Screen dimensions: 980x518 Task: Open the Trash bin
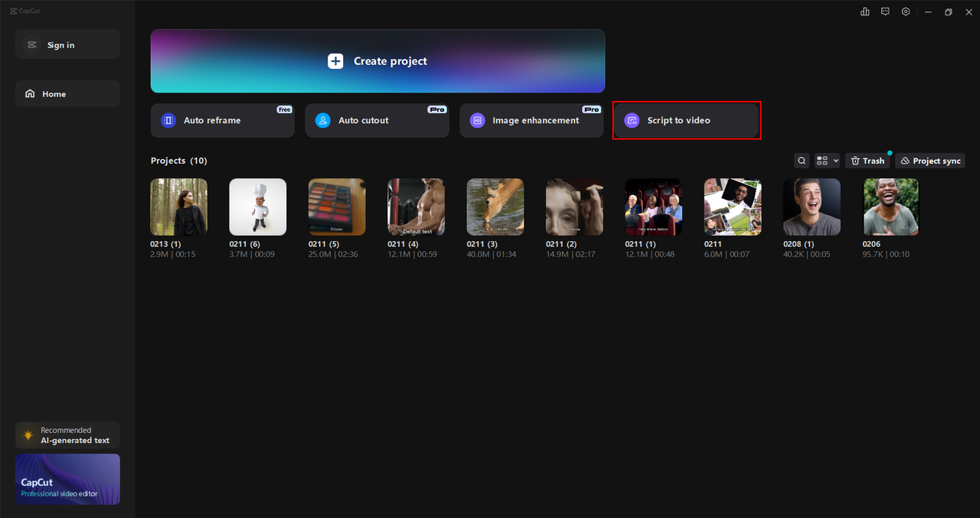click(868, 161)
